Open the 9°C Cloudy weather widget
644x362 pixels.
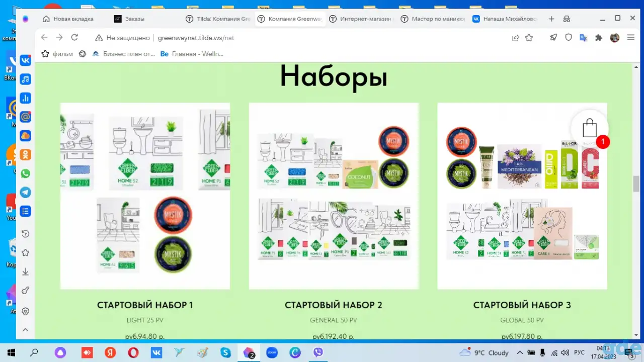(484, 352)
